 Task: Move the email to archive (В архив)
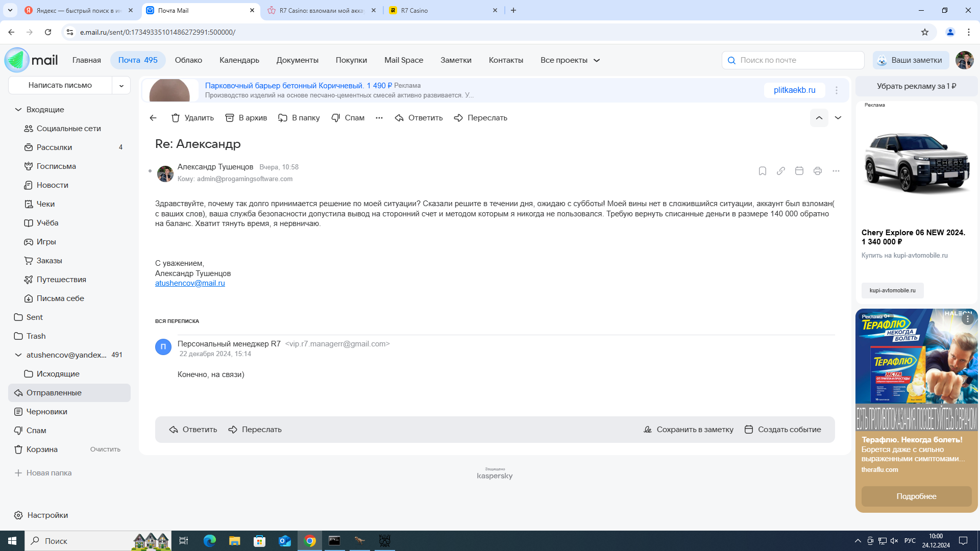pyautogui.click(x=246, y=118)
